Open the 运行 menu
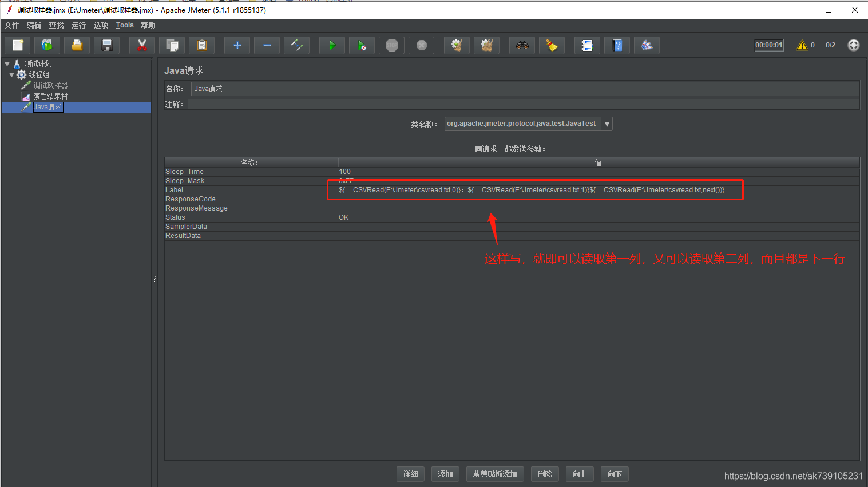The width and height of the screenshot is (868, 487). coord(78,25)
